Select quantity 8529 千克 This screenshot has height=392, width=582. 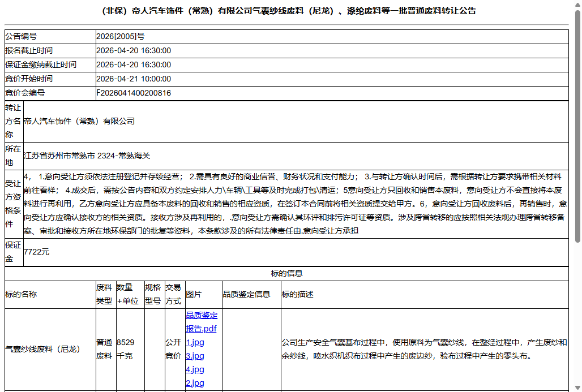coord(126,350)
